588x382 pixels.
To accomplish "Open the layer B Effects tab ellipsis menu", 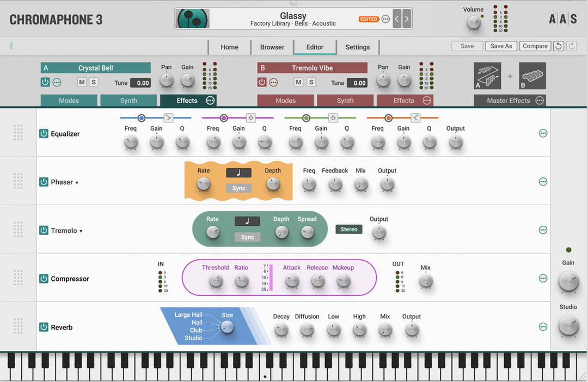I will click(427, 101).
